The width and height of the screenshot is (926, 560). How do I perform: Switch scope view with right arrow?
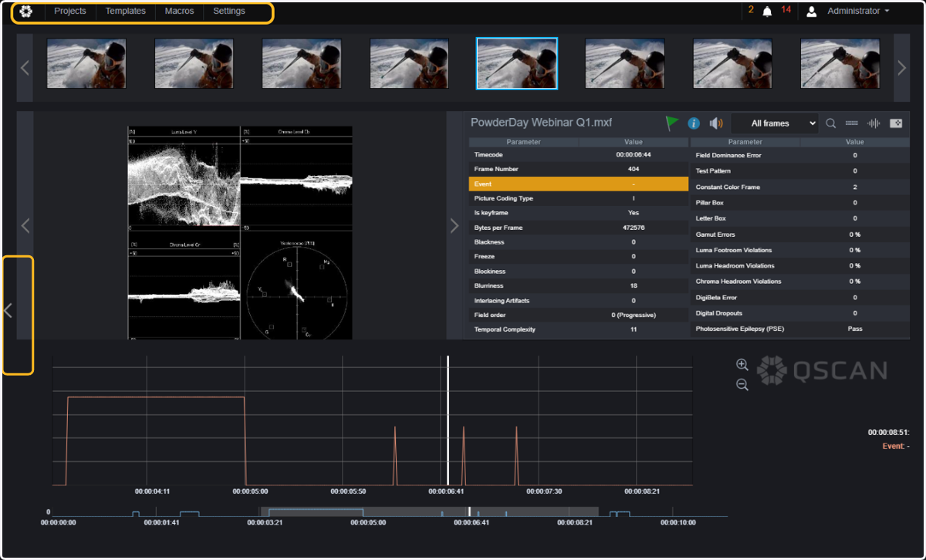(455, 225)
